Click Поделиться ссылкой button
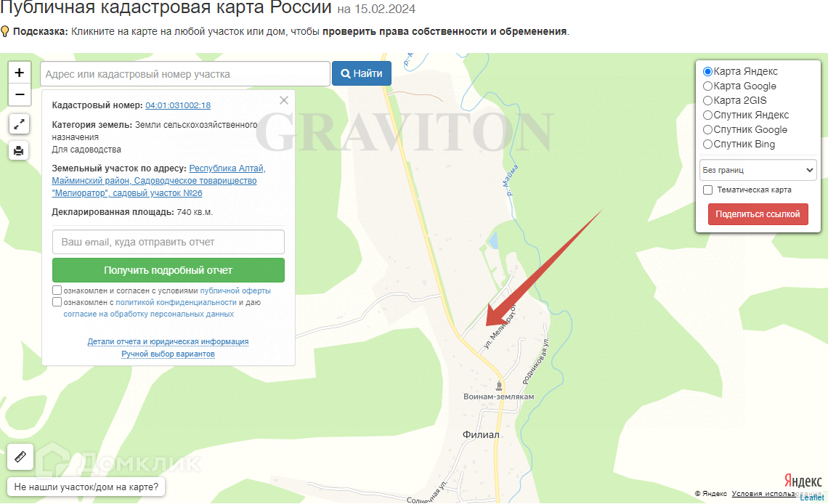This screenshot has width=828, height=504. (x=758, y=214)
